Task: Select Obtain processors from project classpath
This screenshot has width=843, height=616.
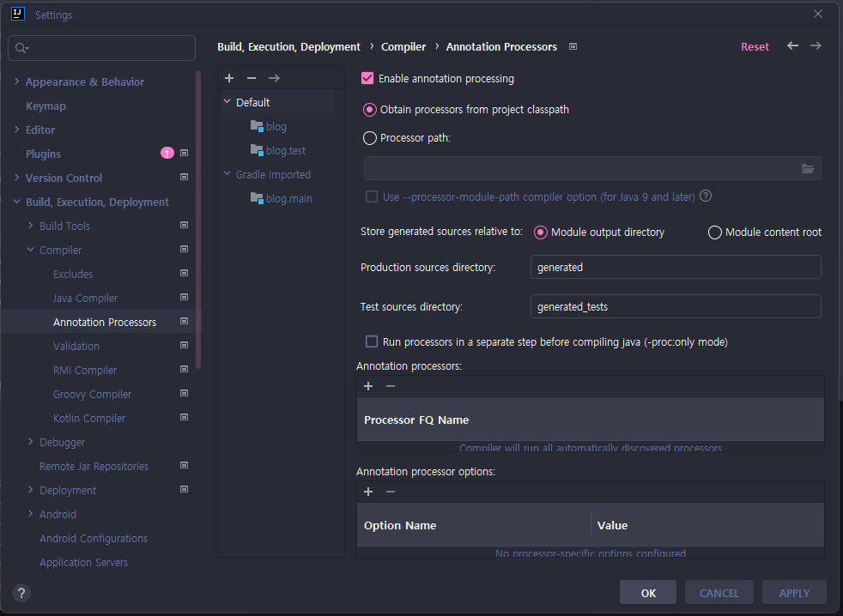Action: pos(369,110)
